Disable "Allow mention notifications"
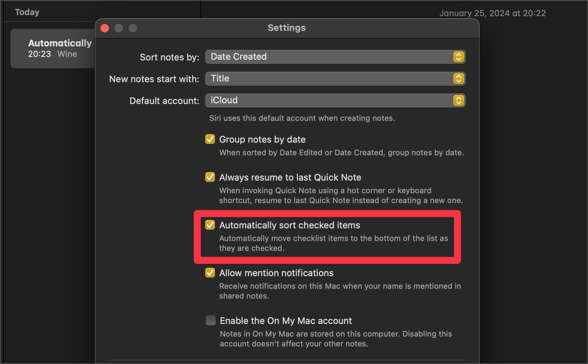 (210, 273)
